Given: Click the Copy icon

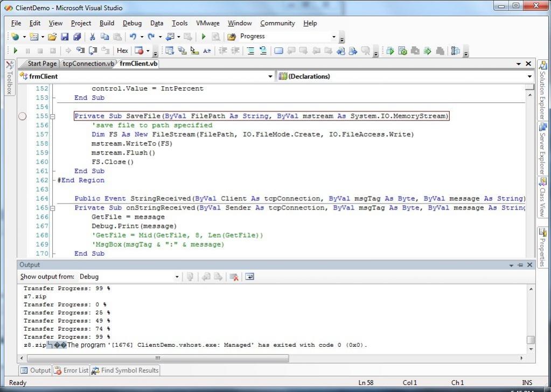Looking at the screenshot, I should click(104, 37).
